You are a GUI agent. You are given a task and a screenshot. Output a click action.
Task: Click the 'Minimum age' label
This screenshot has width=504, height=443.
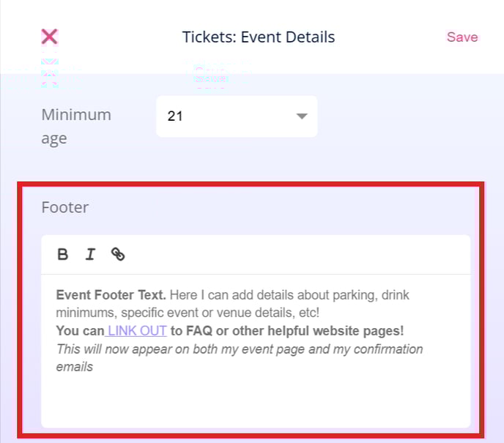(76, 127)
